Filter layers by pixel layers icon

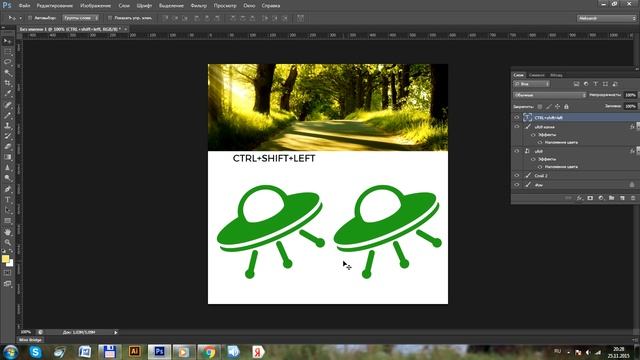(576, 84)
